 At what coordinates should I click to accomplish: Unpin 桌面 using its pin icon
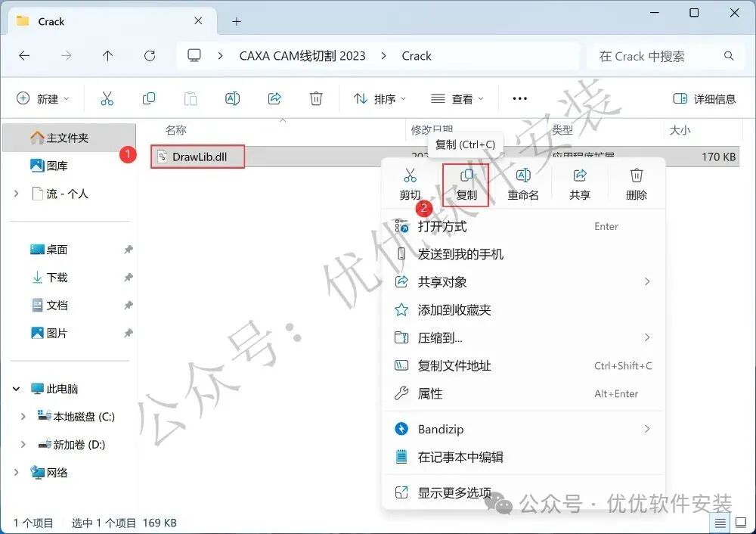[129, 250]
